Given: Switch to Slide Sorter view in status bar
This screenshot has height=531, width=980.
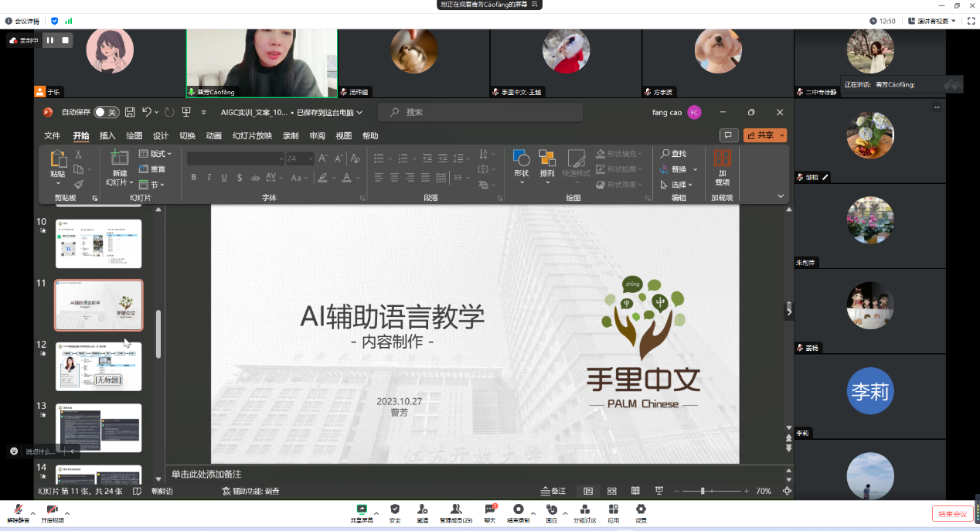Looking at the screenshot, I should point(612,491).
